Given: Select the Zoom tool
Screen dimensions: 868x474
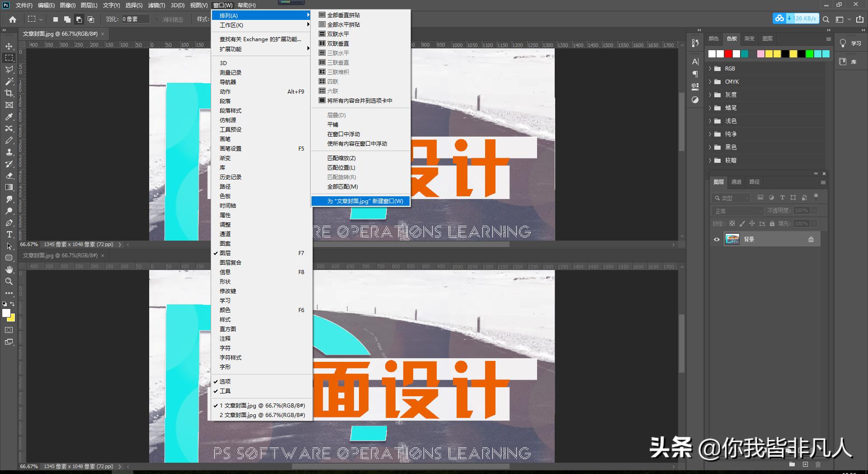Looking at the screenshot, I should click(9, 281).
